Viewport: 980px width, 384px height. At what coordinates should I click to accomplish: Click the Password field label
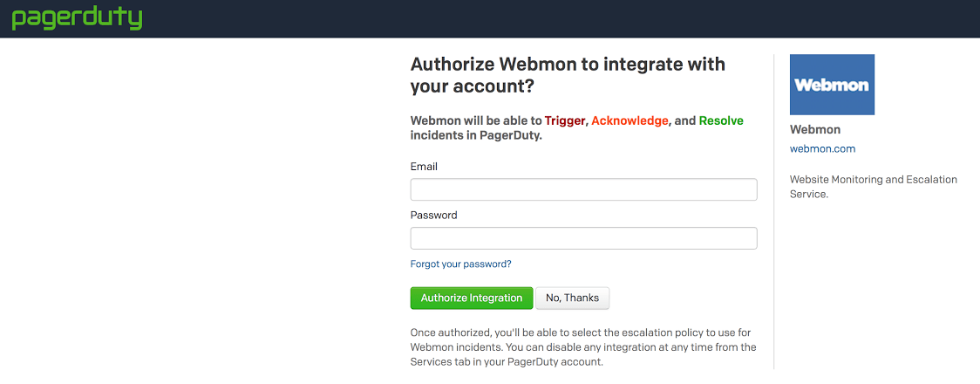433,215
